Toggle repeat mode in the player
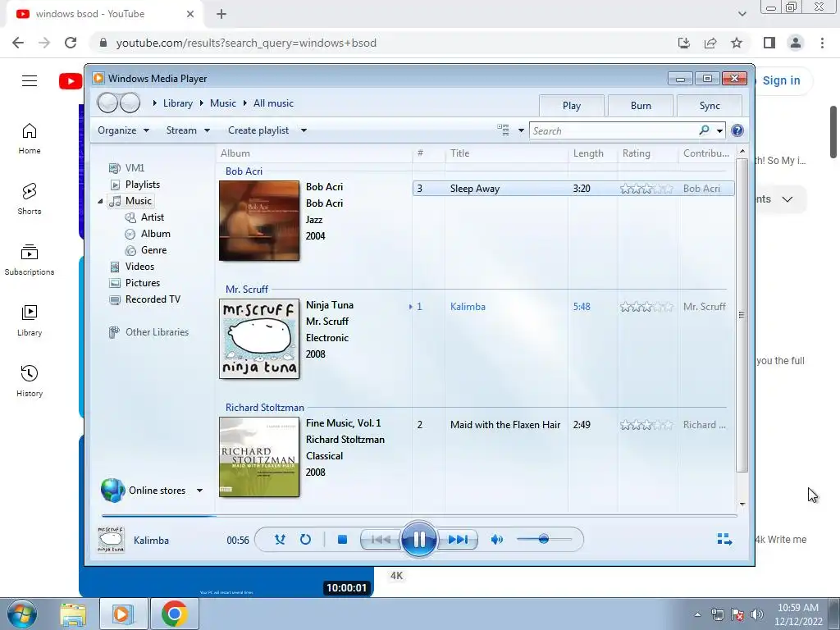 click(x=305, y=540)
